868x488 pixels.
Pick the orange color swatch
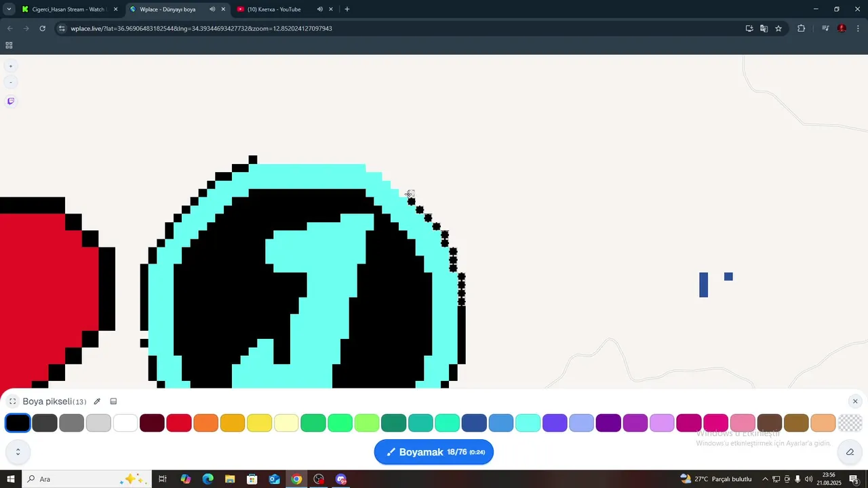click(205, 423)
